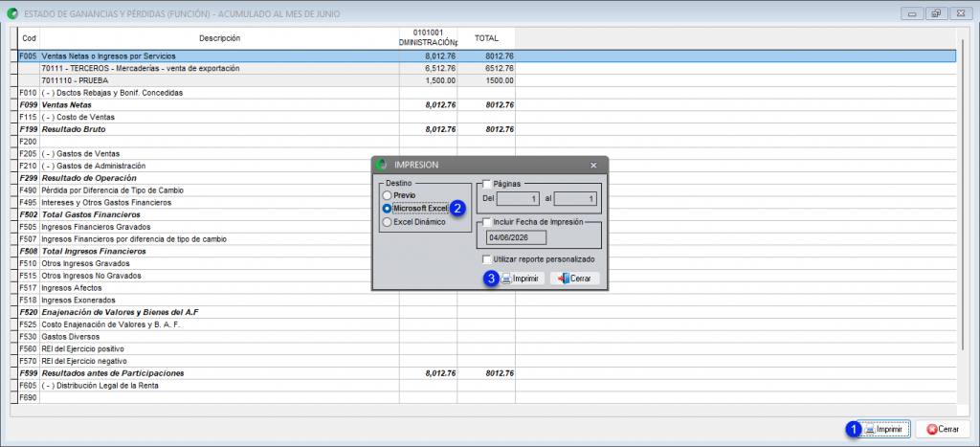Click the TOTAL column header
This screenshot has height=447, width=980.
tap(486, 38)
